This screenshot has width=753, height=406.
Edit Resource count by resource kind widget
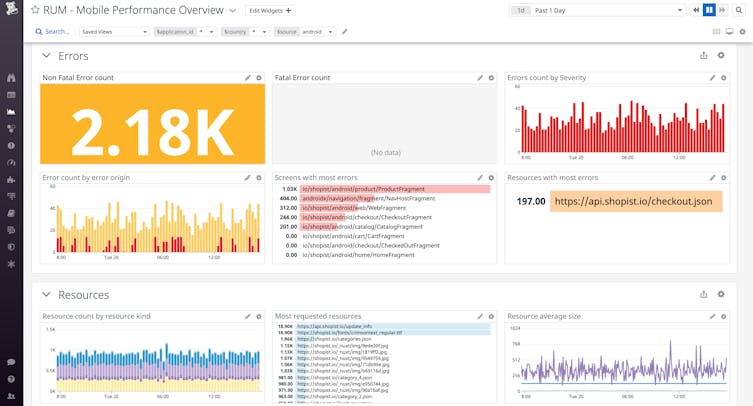(x=247, y=317)
